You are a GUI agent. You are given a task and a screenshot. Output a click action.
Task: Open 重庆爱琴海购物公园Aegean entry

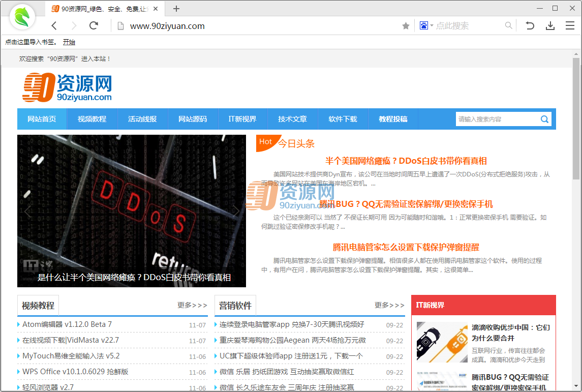tap(292, 341)
